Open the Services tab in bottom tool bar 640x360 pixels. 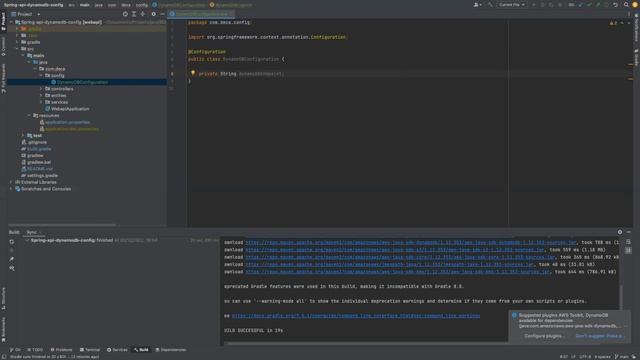point(117,350)
